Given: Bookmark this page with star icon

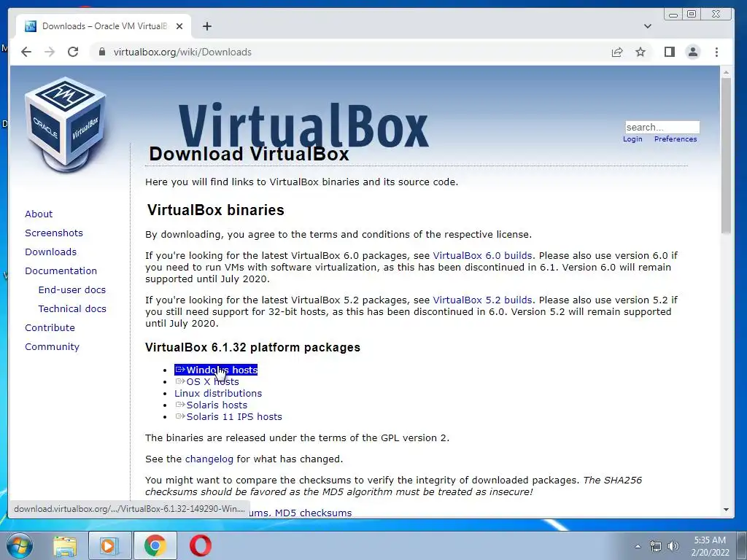Looking at the screenshot, I should click(x=640, y=52).
